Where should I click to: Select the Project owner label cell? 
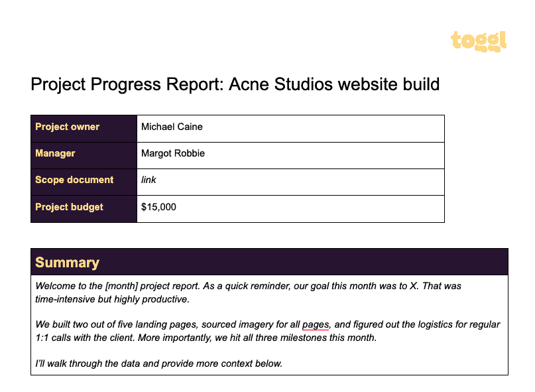pyautogui.click(x=84, y=127)
